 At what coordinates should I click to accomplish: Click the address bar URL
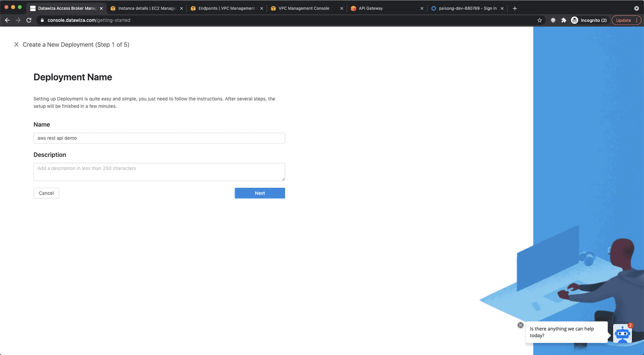[89, 20]
